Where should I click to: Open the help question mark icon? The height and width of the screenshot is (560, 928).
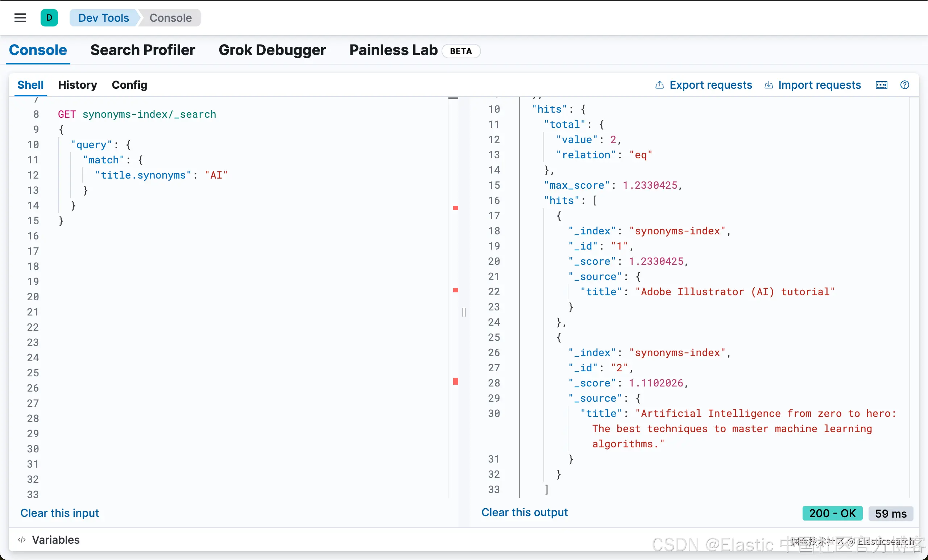click(x=905, y=85)
